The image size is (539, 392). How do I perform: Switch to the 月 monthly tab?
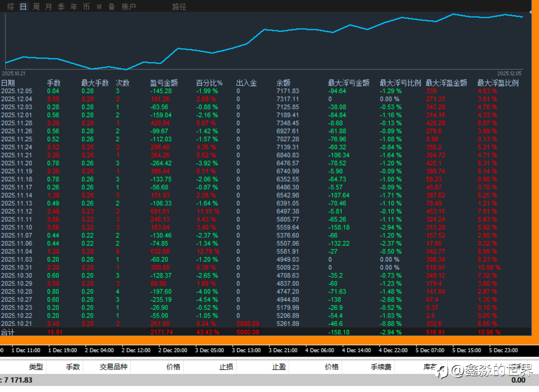(48, 7)
